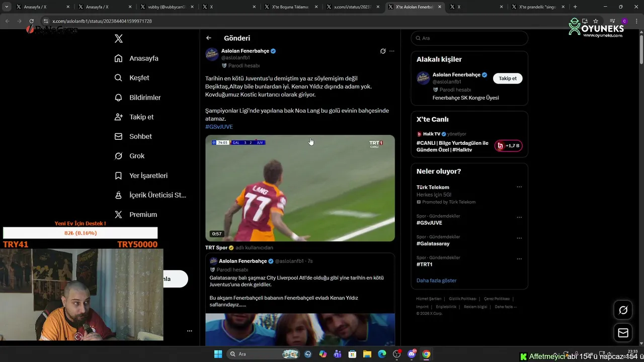Open İçerik Üreticisi Stüdyosu
This screenshot has height=362, width=644.
click(x=150, y=195)
